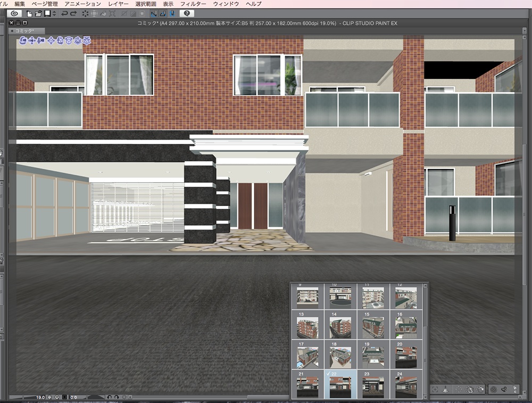Click the last launcher icon at far right
532x403 pixels.
coord(514,390)
